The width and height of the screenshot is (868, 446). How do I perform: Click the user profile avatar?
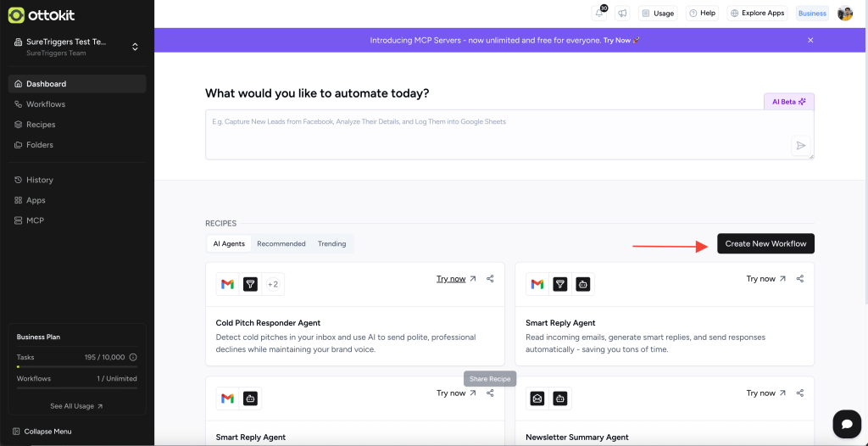(844, 14)
